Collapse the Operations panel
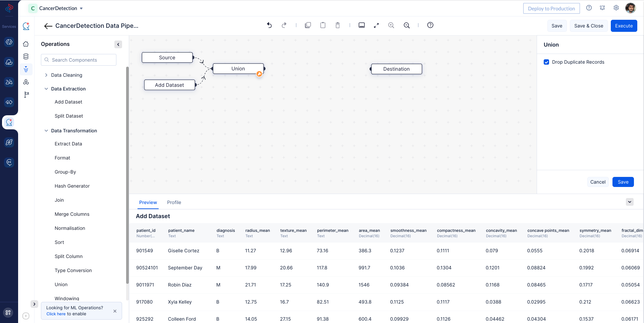644x323 pixels. 118,44
